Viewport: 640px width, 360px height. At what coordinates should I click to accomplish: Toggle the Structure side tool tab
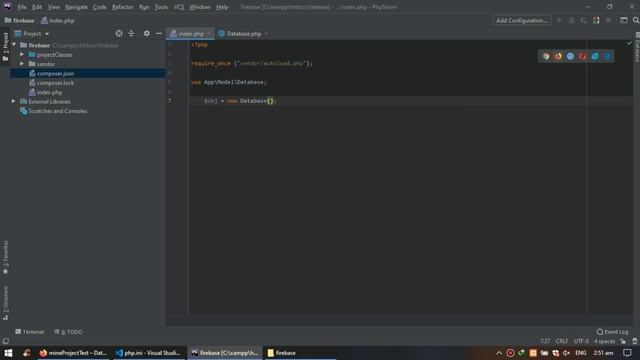tap(5, 303)
